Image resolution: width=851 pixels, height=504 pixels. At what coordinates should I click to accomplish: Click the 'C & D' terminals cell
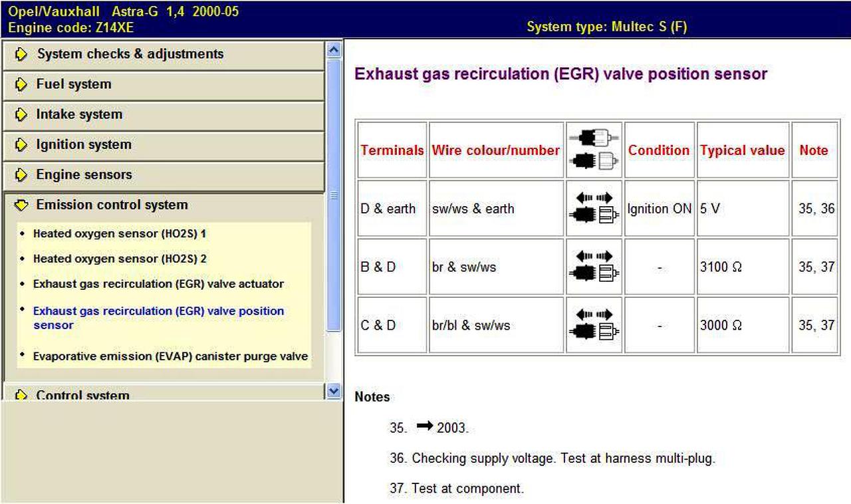point(392,326)
